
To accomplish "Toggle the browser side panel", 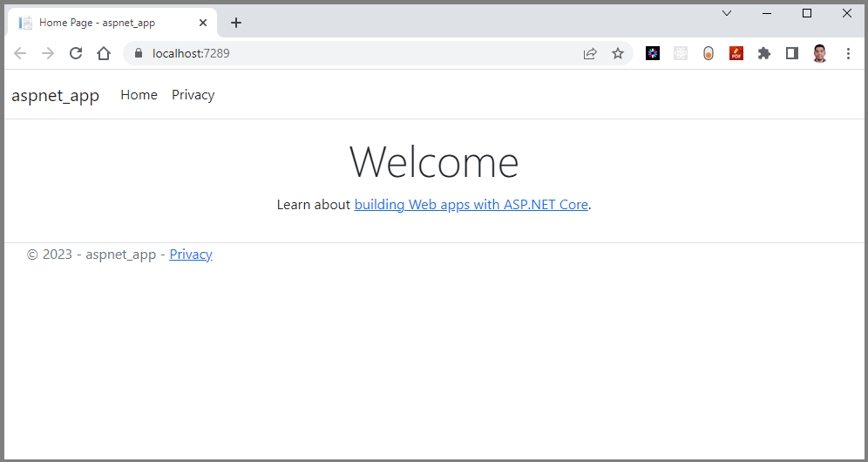I will click(x=792, y=53).
